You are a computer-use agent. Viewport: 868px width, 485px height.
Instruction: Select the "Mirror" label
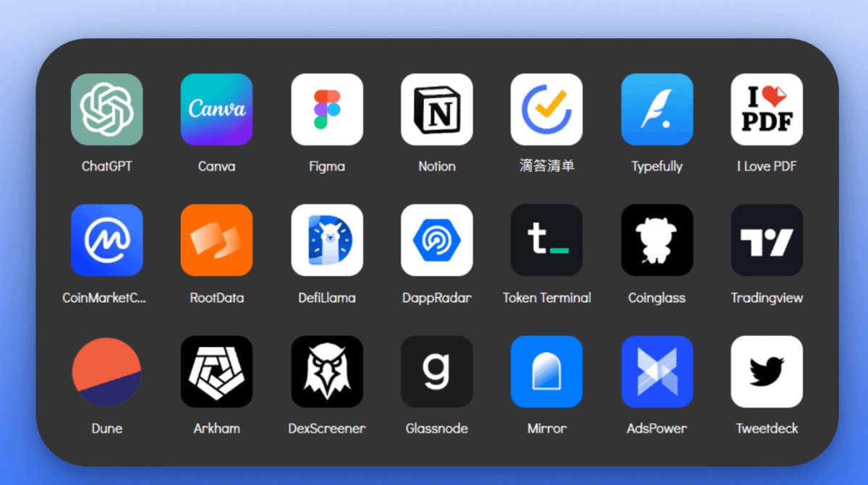547,429
